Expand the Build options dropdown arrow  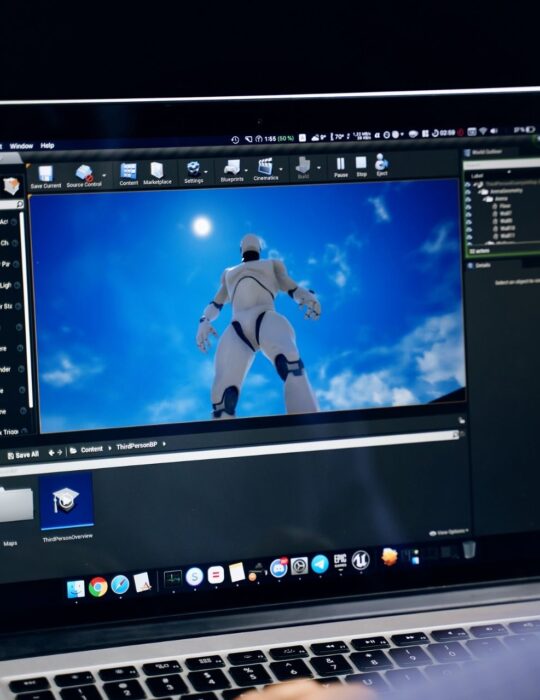point(319,168)
